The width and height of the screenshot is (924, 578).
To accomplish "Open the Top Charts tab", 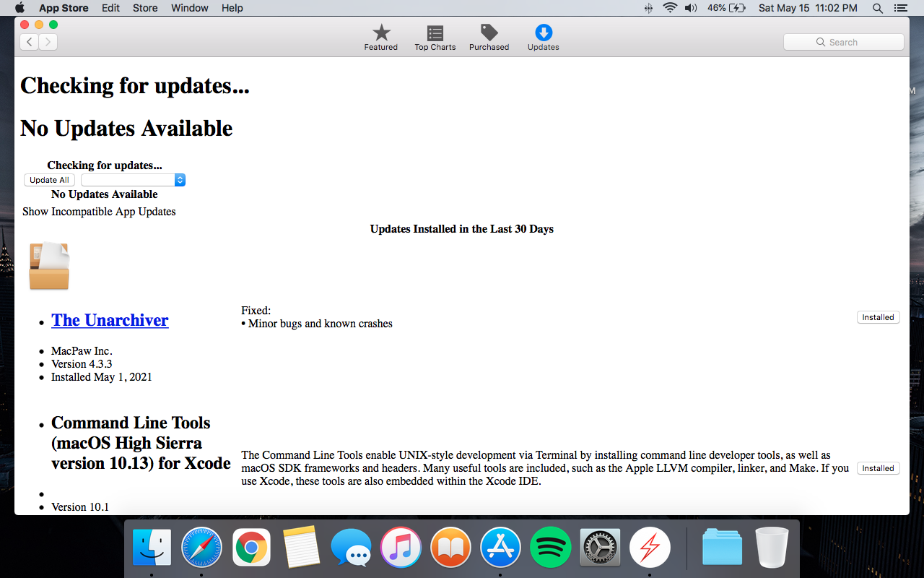I will (435, 38).
